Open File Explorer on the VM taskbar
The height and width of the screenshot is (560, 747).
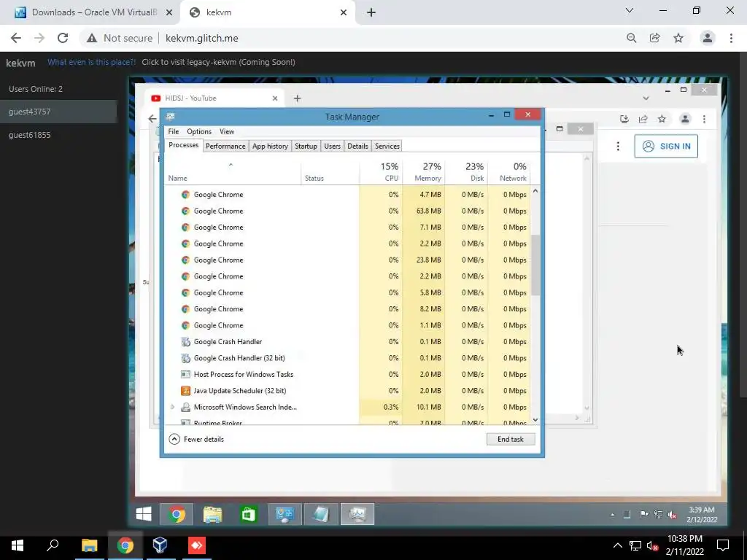(x=212, y=514)
